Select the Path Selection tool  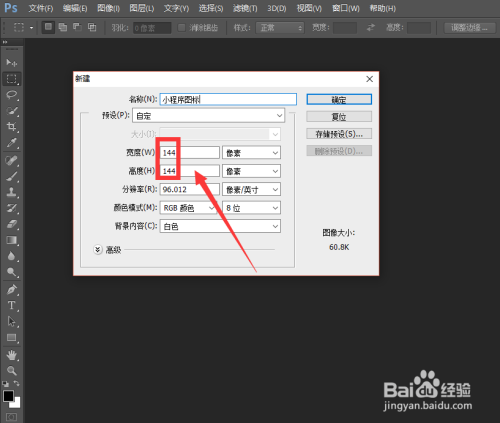click(x=12, y=321)
